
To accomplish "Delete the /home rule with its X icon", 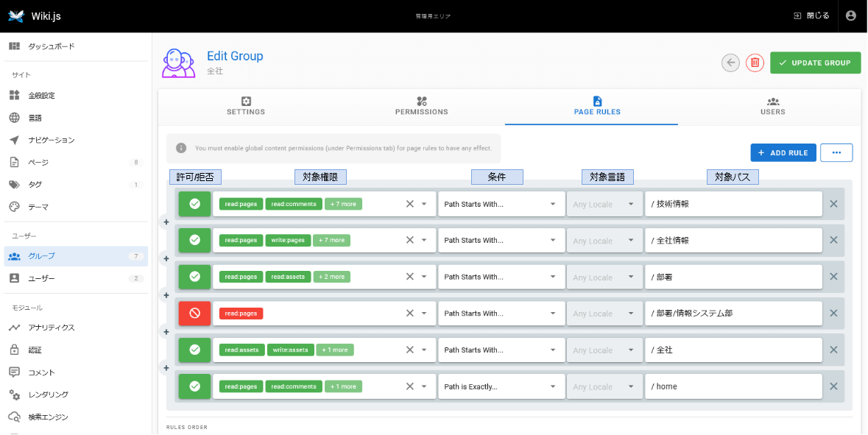I will point(833,386).
